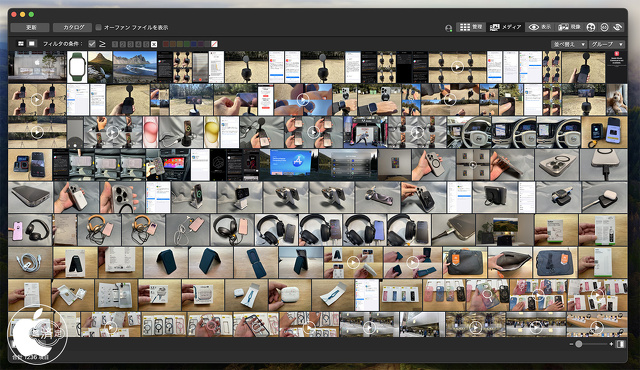Select the fluffy dog photo thumbnail
This screenshot has height=370, width=640.
click(617, 100)
